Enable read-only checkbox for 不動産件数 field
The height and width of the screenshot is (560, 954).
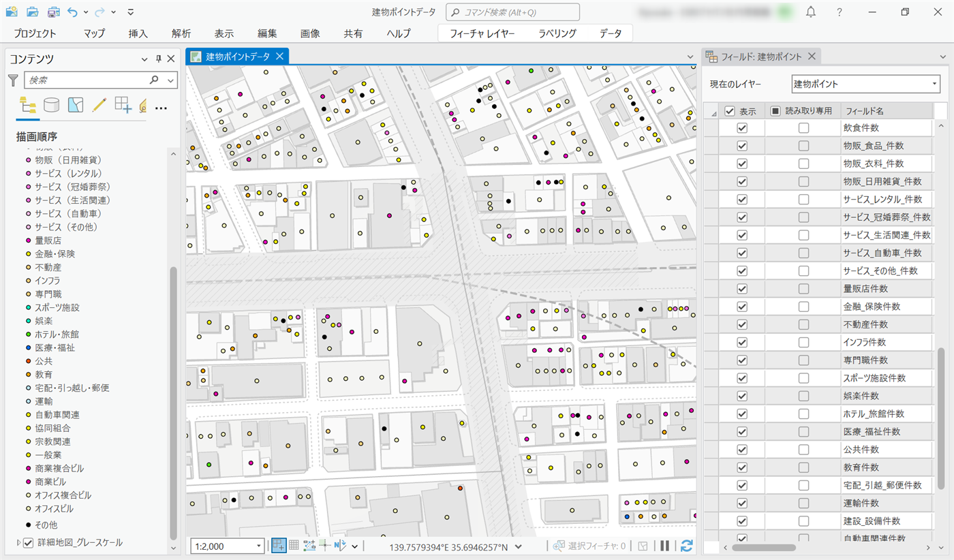click(x=804, y=324)
